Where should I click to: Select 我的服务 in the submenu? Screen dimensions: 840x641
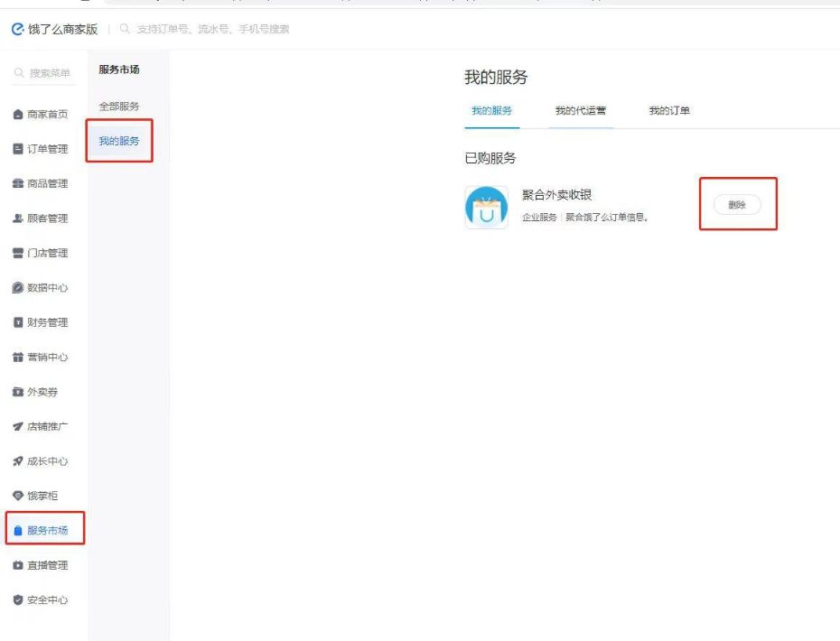click(119, 141)
